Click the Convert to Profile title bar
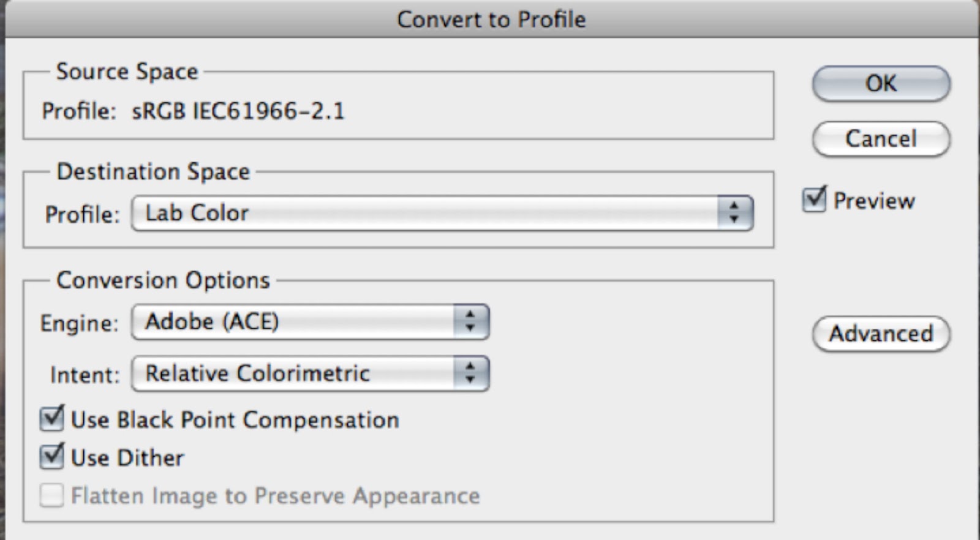 pyautogui.click(x=491, y=20)
